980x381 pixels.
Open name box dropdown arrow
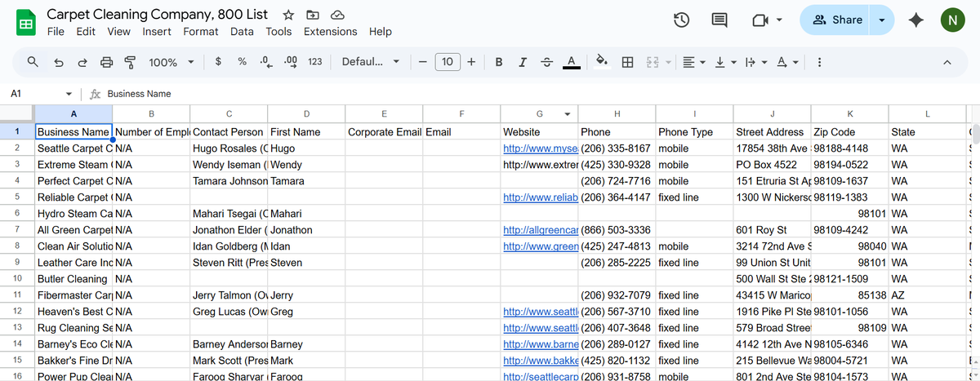click(x=69, y=94)
